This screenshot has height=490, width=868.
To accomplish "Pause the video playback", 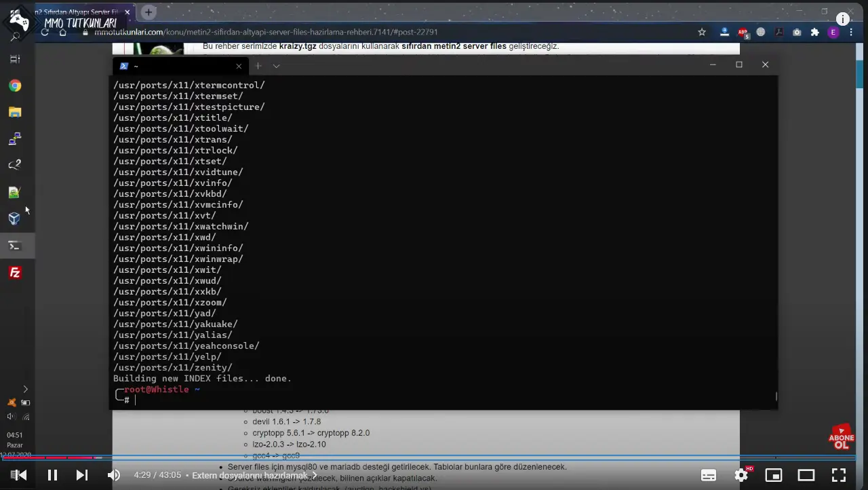I will (52, 475).
